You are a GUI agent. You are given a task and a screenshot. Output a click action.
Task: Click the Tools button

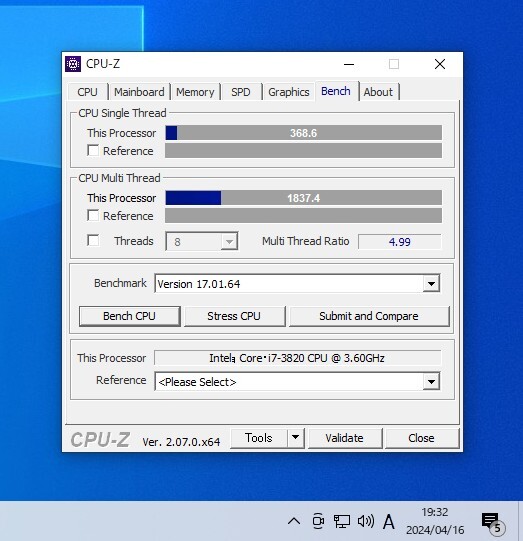tap(259, 438)
